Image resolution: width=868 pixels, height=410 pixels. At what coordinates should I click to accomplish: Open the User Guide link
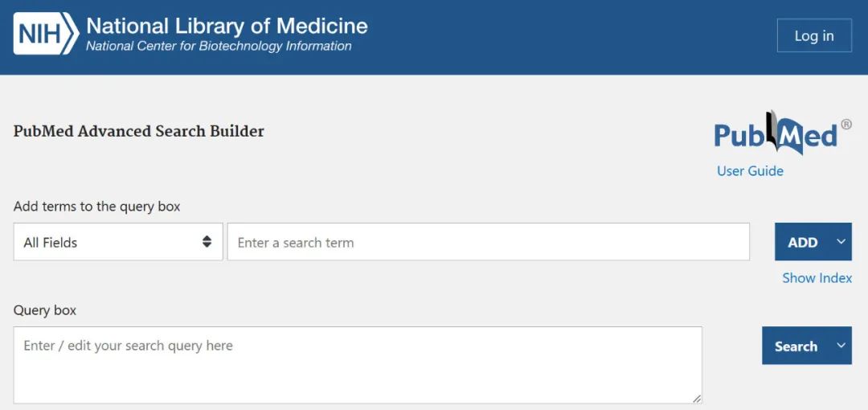click(x=750, y=170)
